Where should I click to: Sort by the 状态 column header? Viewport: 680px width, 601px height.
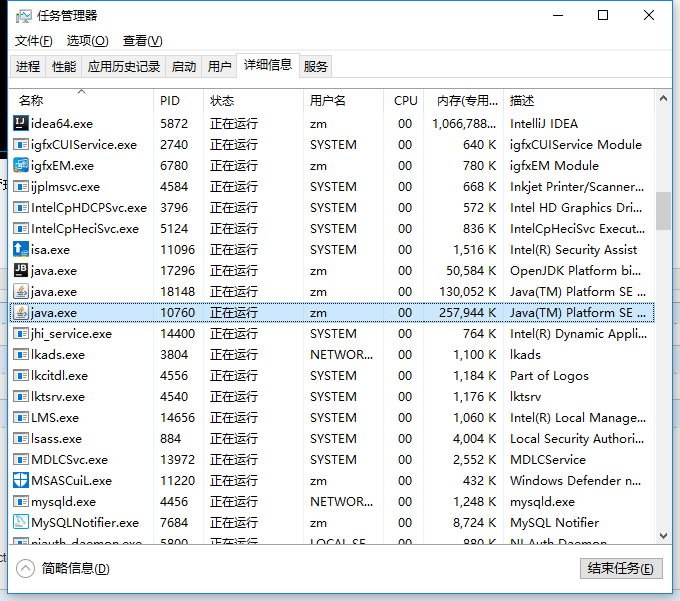[x=253, y=101]
